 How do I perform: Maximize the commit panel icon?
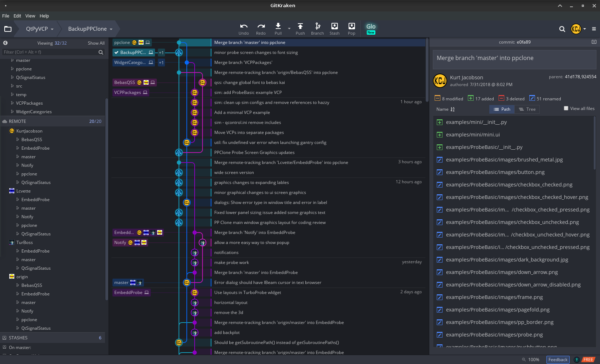tap(594, 42)
